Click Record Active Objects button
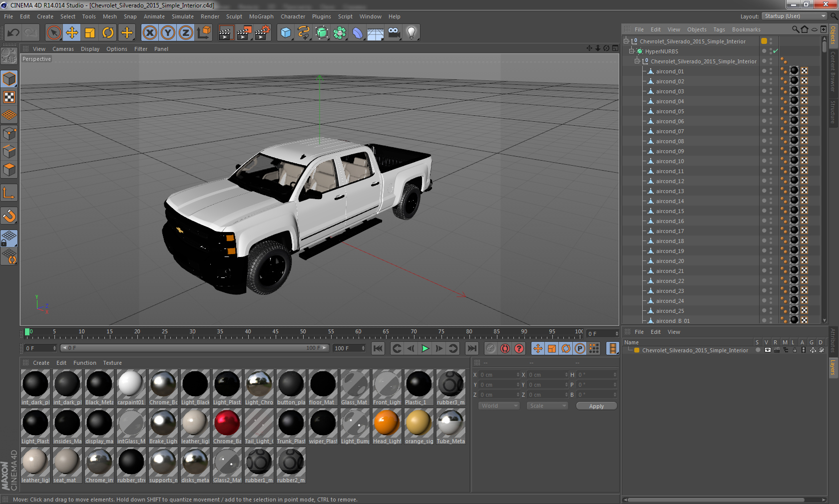The height and width of the screenshot is (504, 839). pyautogui.click(x=491, y=348)
